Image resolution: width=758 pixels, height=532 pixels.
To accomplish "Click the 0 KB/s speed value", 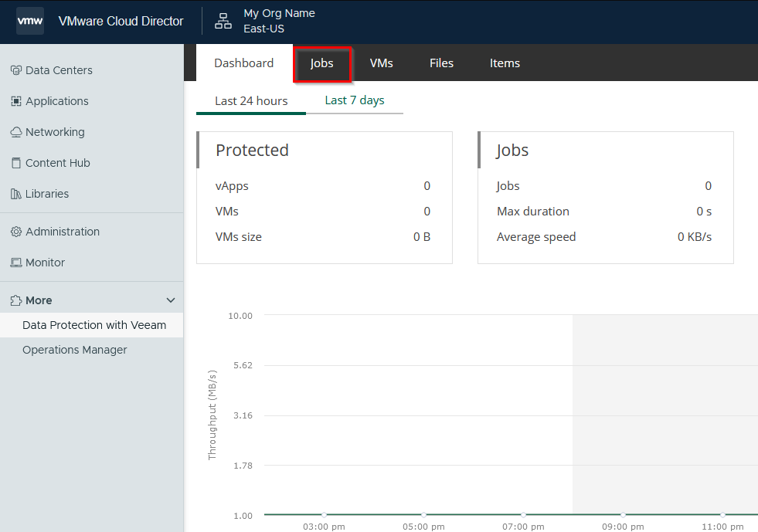I will (x=694, y=237).
